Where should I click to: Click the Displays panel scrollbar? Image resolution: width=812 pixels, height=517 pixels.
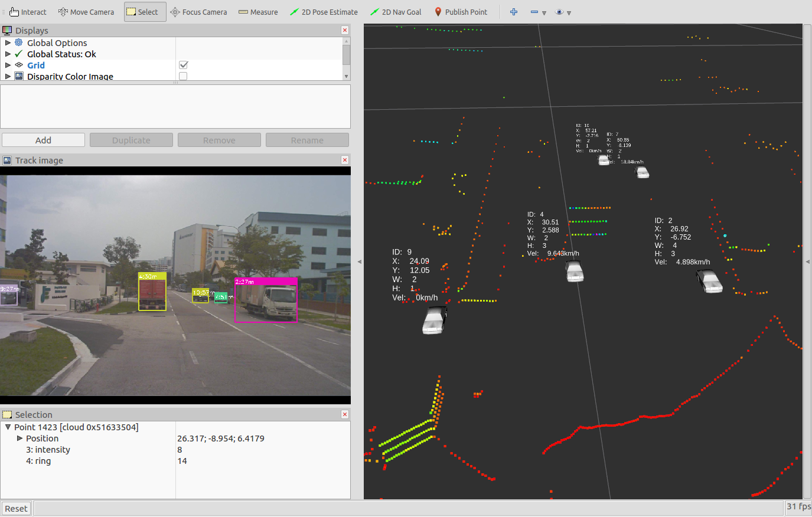coord(346,55)
